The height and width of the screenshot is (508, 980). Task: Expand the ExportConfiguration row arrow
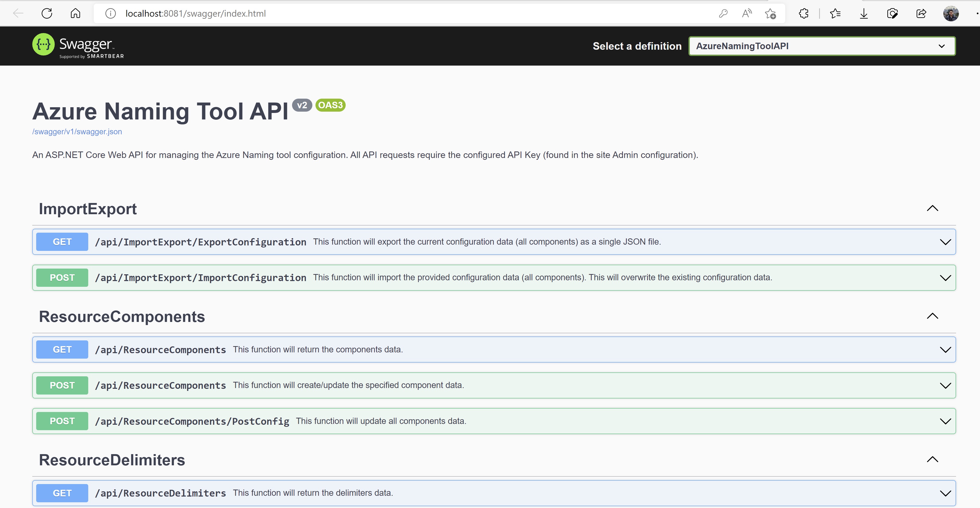click(x=945, y=242)
